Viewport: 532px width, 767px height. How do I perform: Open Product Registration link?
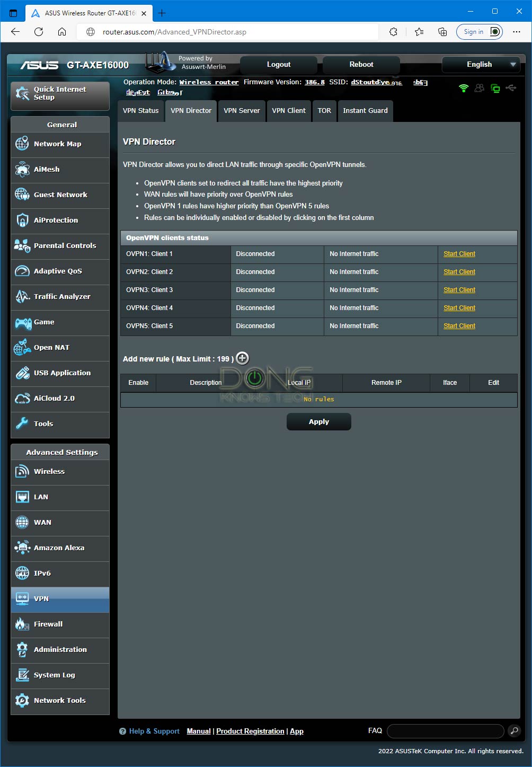pyautogui.click(x=250, y=731)
